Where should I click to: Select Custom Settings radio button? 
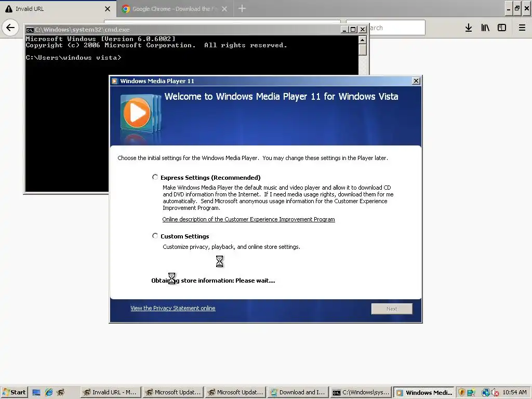[x=155, y=236]
